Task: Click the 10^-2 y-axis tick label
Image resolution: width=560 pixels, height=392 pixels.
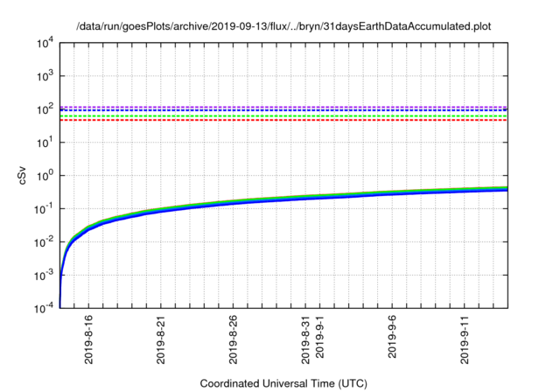Action: (x=44, y=241)
